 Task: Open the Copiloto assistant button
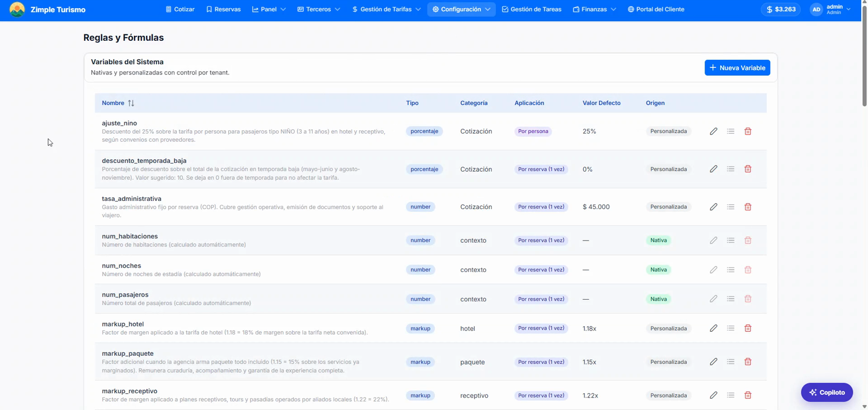pyautogui.click(x=827, y=392)
